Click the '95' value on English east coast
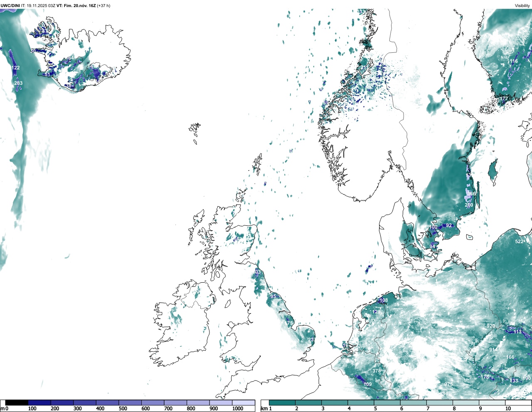The image size is (532, 412). 273,296
